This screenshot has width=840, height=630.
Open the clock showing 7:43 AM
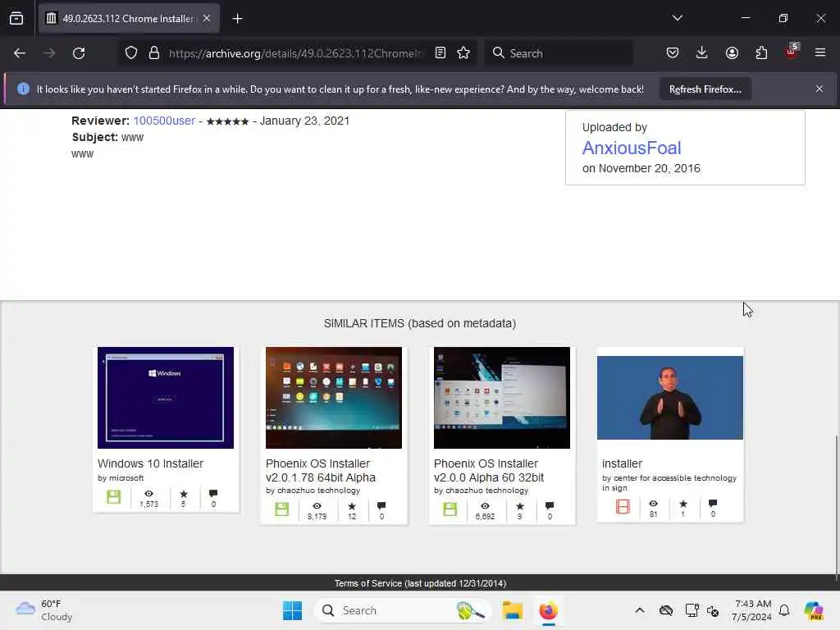(x=752, y=610)
